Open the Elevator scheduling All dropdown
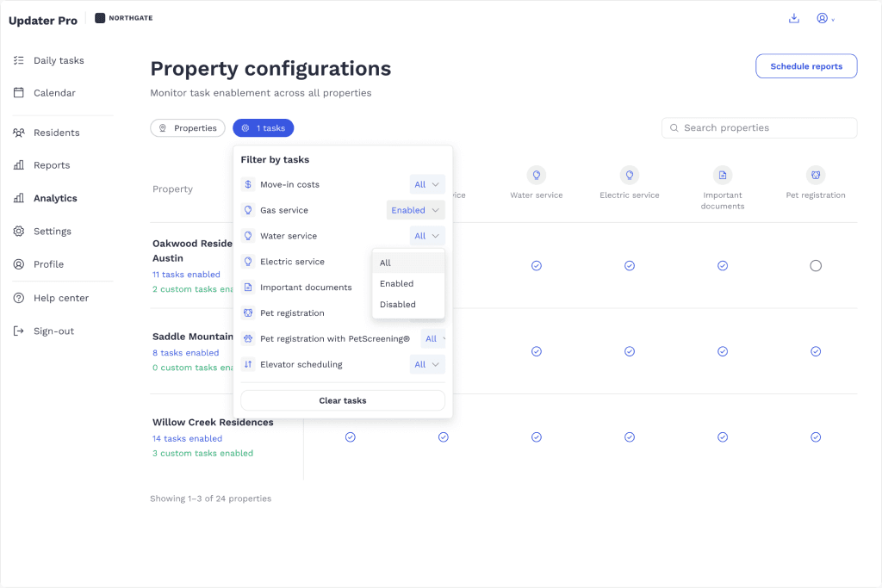This screenshot has height=588, width=882. tap(427, 364)
